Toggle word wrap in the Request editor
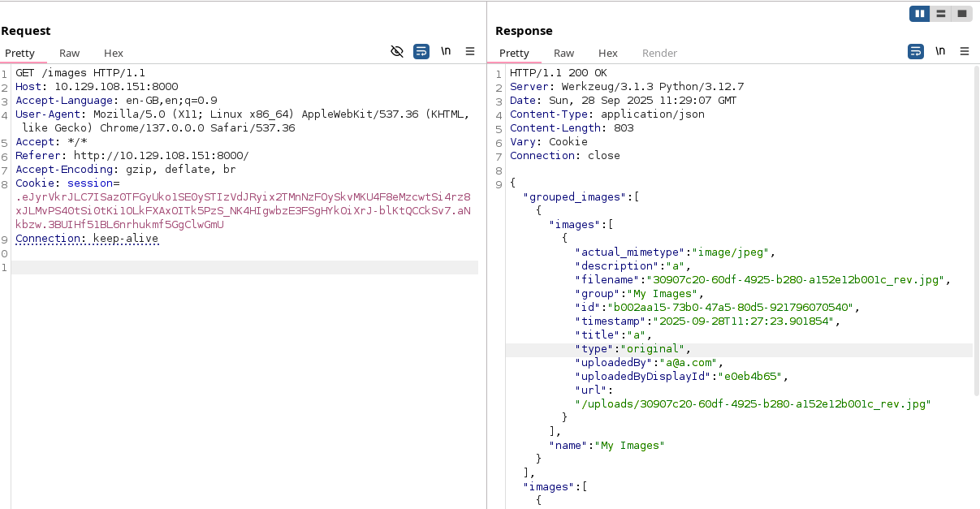980x509 pixels. pyautogui.click(x=421, y=51)
